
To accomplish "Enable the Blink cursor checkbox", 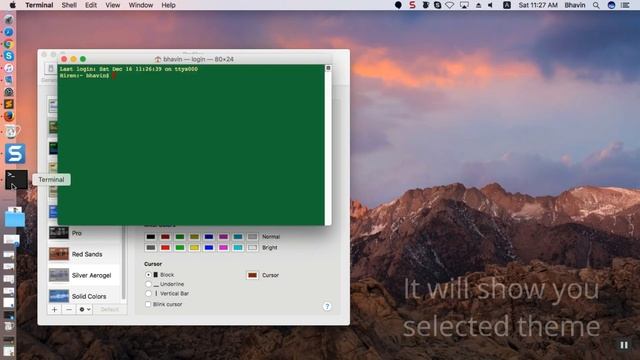I will (x=148, y=304).
